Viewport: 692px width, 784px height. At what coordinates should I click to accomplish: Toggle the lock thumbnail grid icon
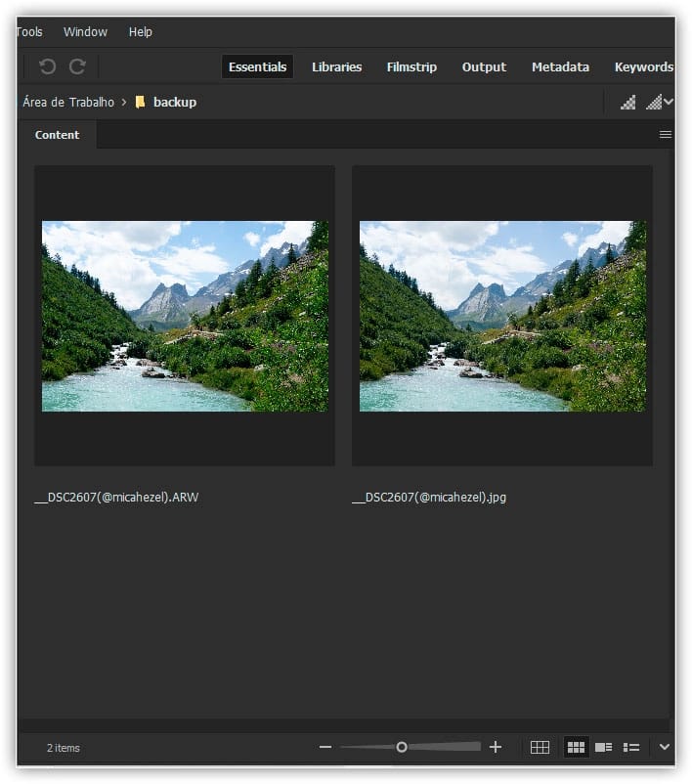(x=540, y=748)
